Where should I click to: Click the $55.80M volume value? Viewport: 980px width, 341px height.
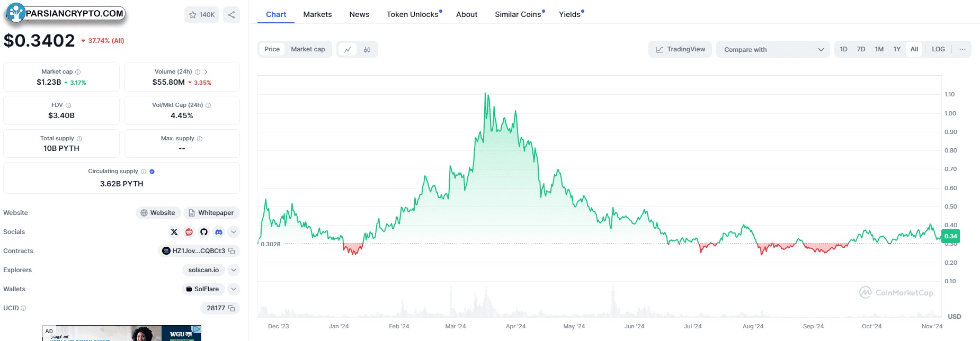(168, 82)
